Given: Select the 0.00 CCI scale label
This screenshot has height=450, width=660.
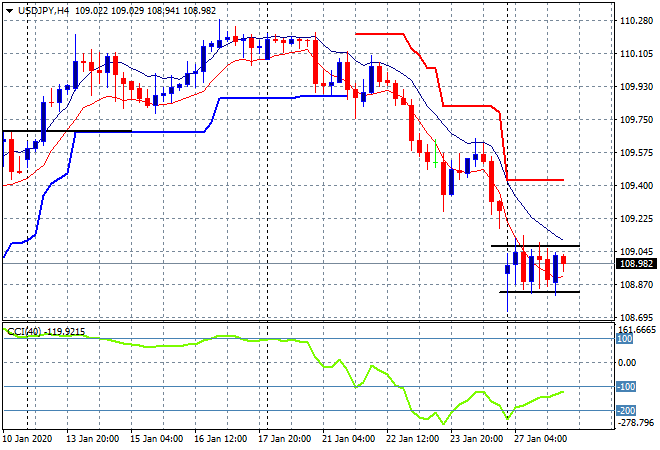Looking at the screenshot, I should point(627,362).
